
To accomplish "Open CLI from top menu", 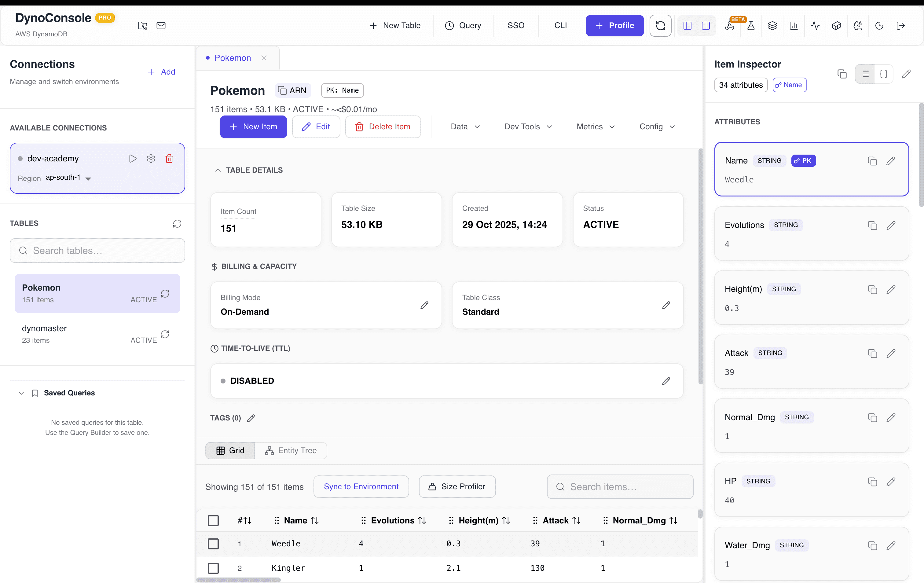I will [560, 26].
